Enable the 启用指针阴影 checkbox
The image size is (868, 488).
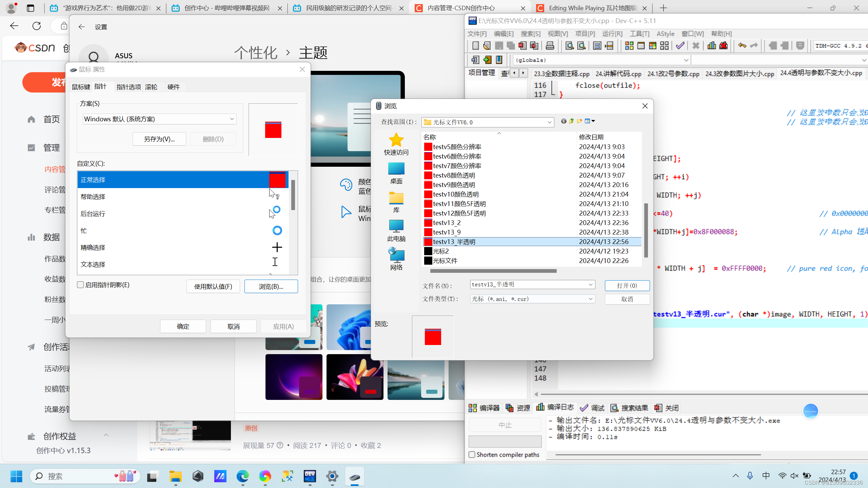coord(80,285)
